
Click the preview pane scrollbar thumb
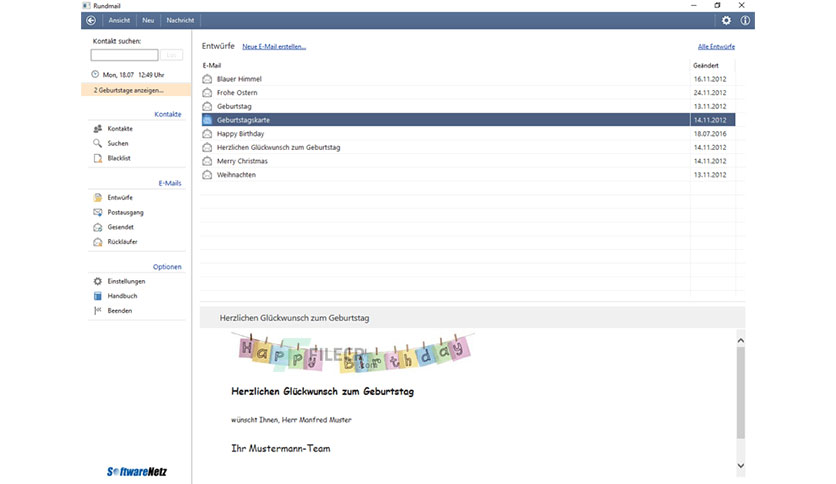[x=741, y=393]
